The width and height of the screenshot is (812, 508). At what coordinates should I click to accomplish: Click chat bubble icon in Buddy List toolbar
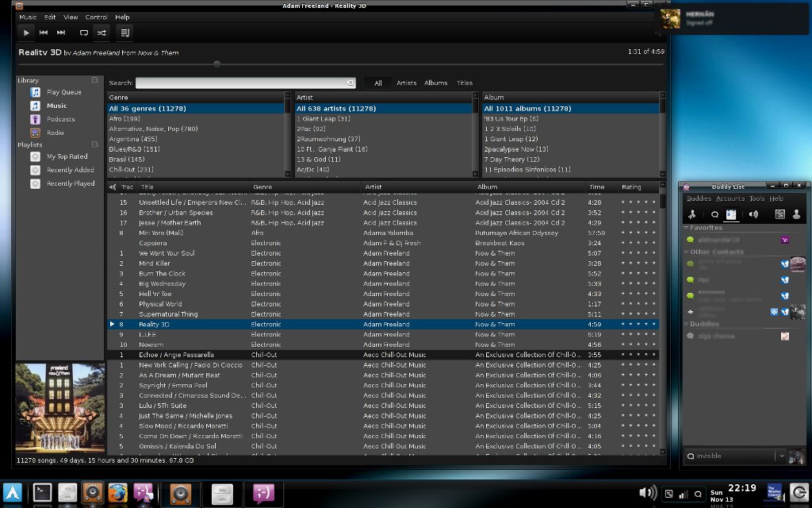(x=714, y=214)
